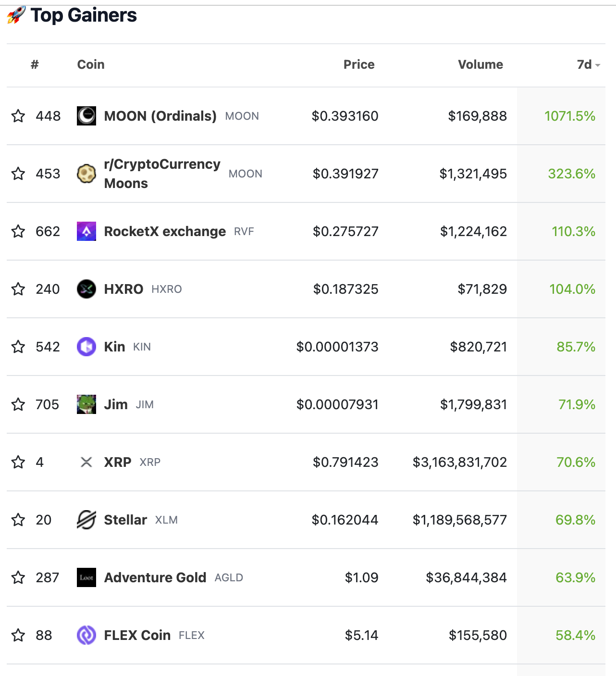Screen dimensions: 616x676
Task: Click FLEX Coin's 58.4% change value
Action: (575, 635)
